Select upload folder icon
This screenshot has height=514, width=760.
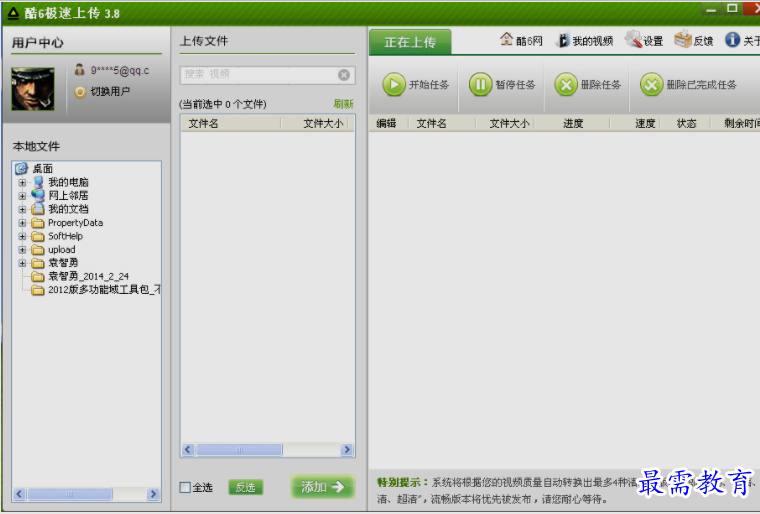pos(38,250)
